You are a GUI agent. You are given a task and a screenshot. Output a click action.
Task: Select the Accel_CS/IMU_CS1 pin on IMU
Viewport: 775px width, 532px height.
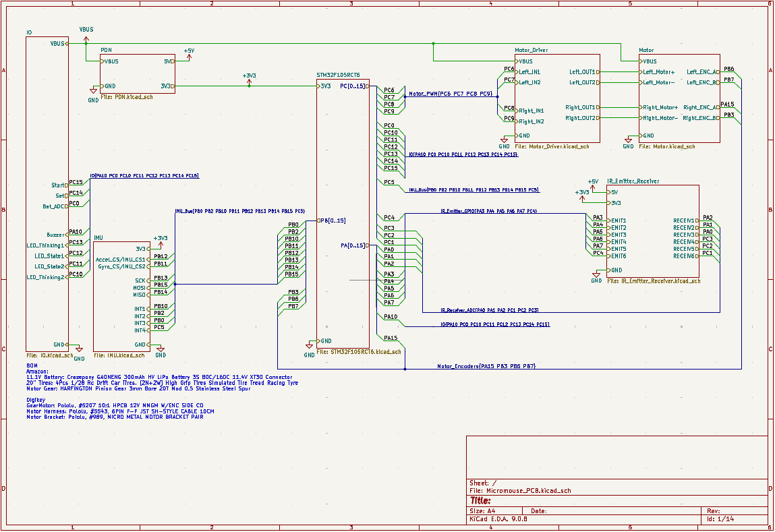[122, 260]
